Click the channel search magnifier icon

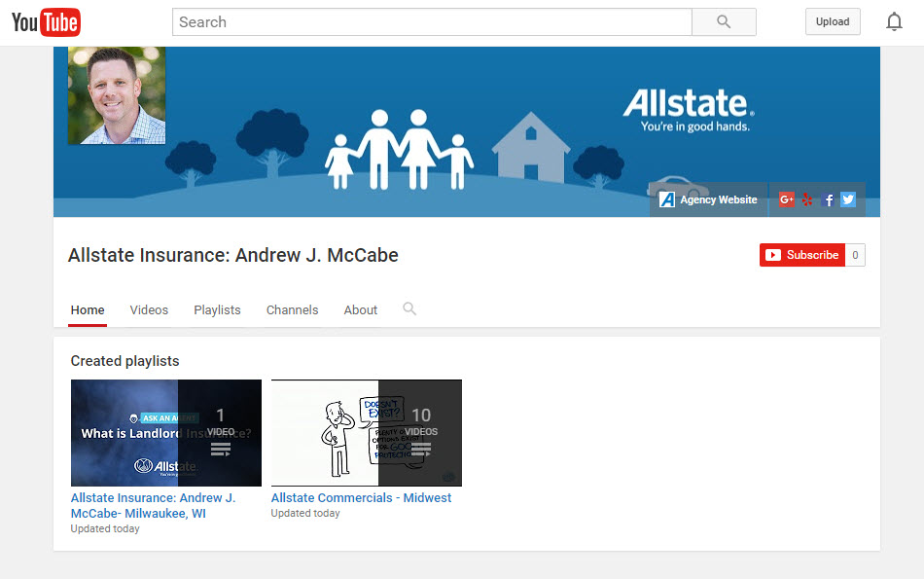coord(409,308)
